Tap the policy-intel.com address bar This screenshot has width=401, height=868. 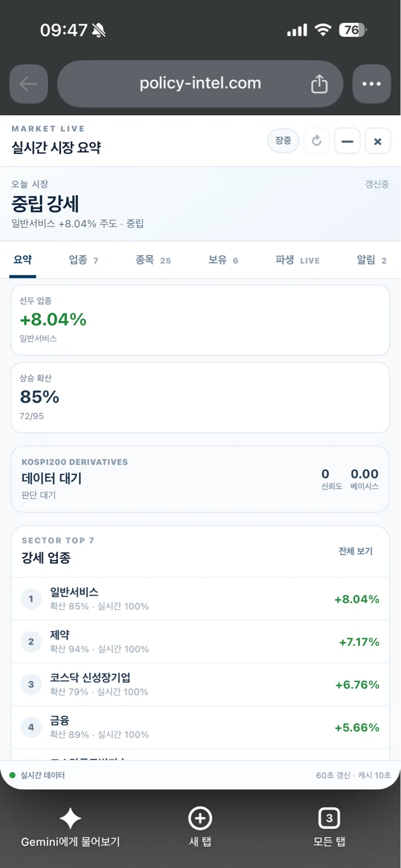coord(200,84)
